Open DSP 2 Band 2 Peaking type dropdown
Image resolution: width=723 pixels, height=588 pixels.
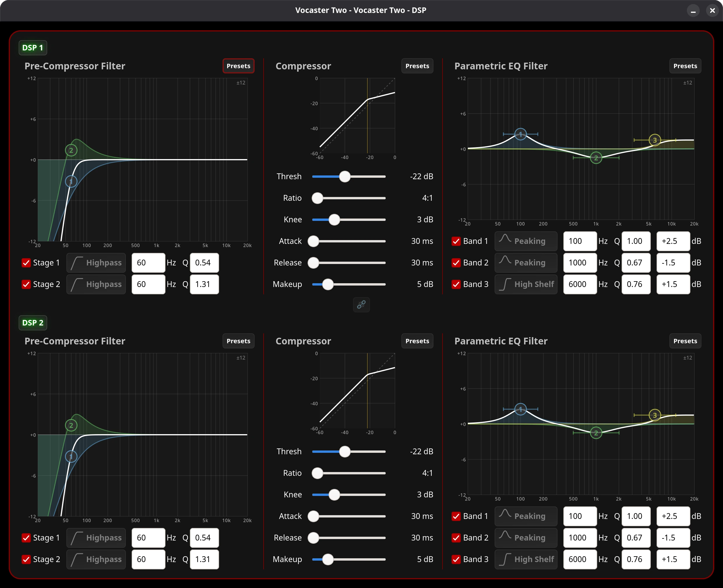[526, 538]
